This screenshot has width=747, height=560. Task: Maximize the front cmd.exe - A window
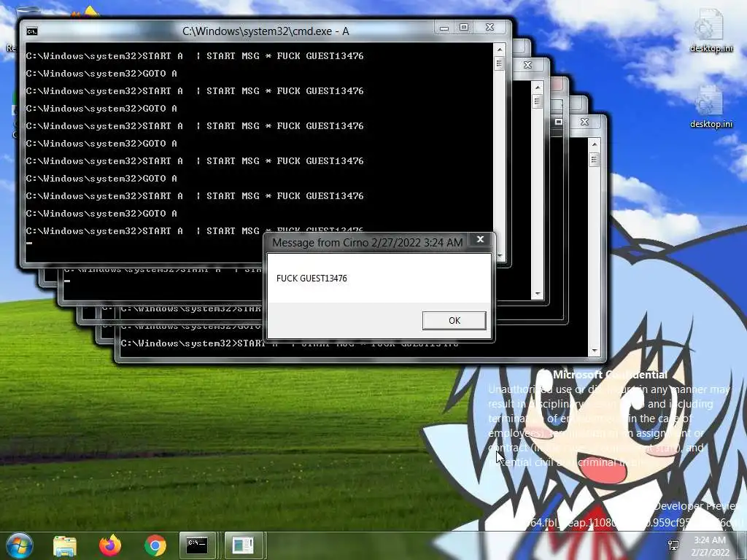(463, 28)
